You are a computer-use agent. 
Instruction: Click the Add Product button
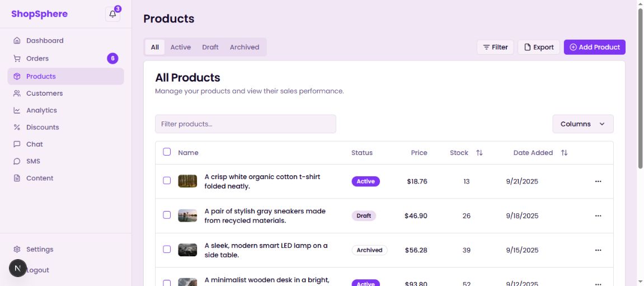[594, 48]
